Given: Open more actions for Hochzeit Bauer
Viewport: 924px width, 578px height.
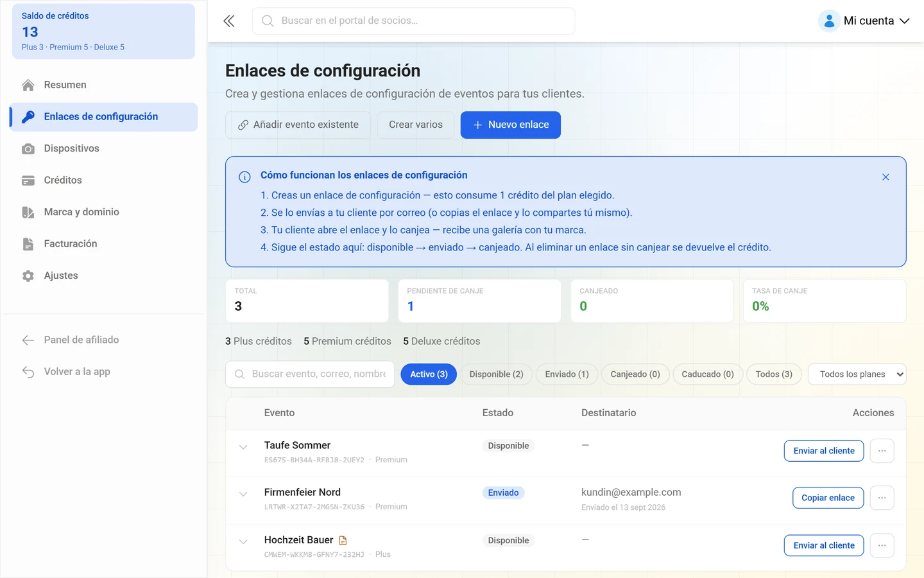Looking at the screenshot, I should pyautogui.click(x=882, y=545).
